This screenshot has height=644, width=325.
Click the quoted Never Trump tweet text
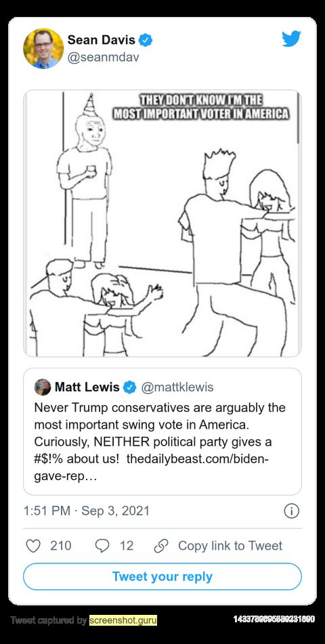tap(160, 443)
